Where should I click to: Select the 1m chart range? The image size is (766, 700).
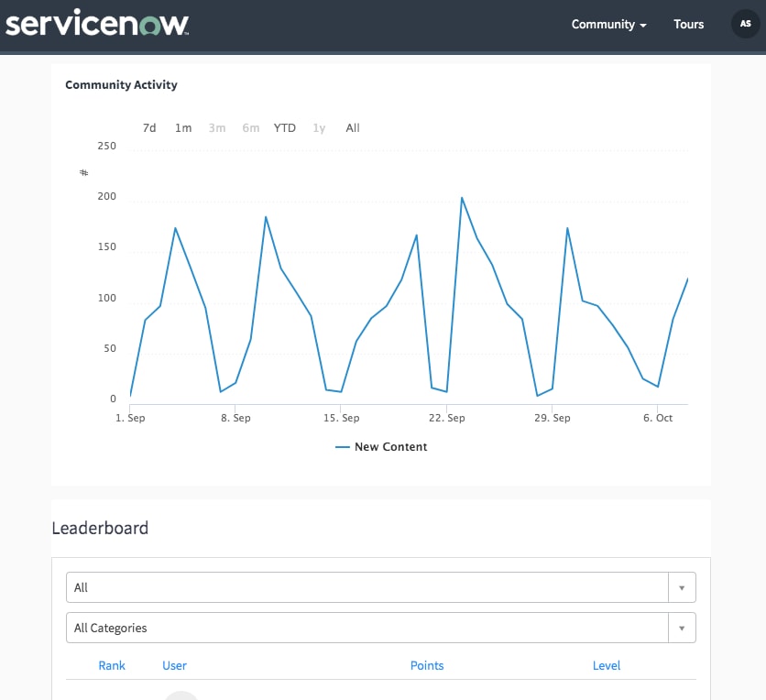[183, 128]
